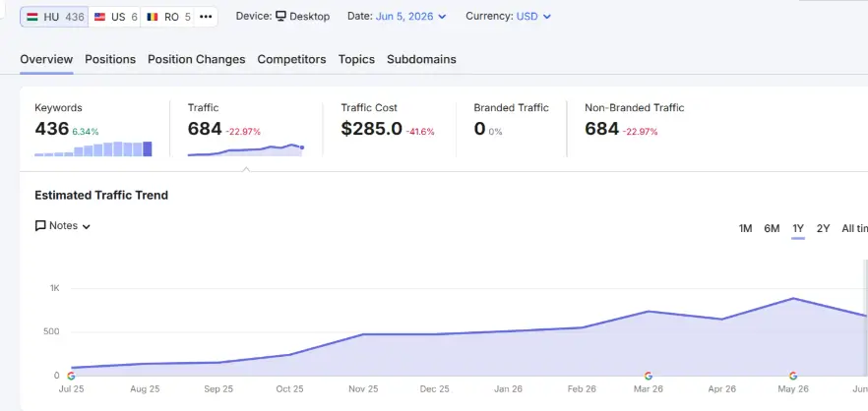
Task: Click the Hungary flag icon
Action: point(32,17)
